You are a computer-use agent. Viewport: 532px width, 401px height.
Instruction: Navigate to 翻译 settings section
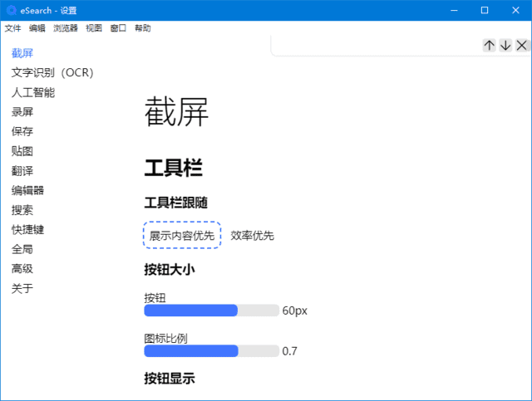coord(22,171)
